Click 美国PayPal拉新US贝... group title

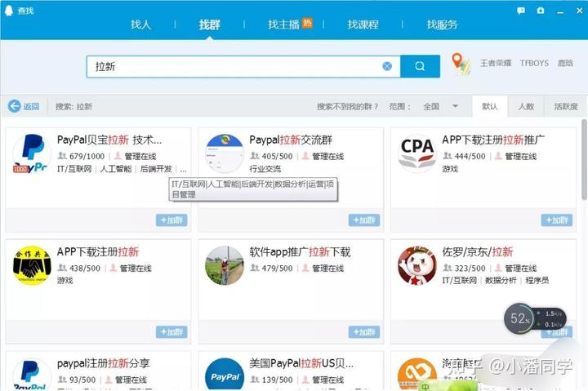coord(301,363)
